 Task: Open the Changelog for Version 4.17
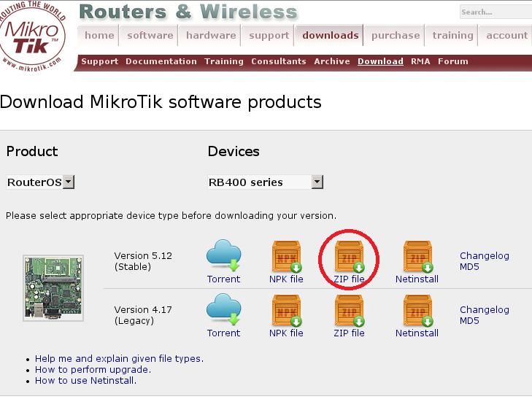click(484, 310)
